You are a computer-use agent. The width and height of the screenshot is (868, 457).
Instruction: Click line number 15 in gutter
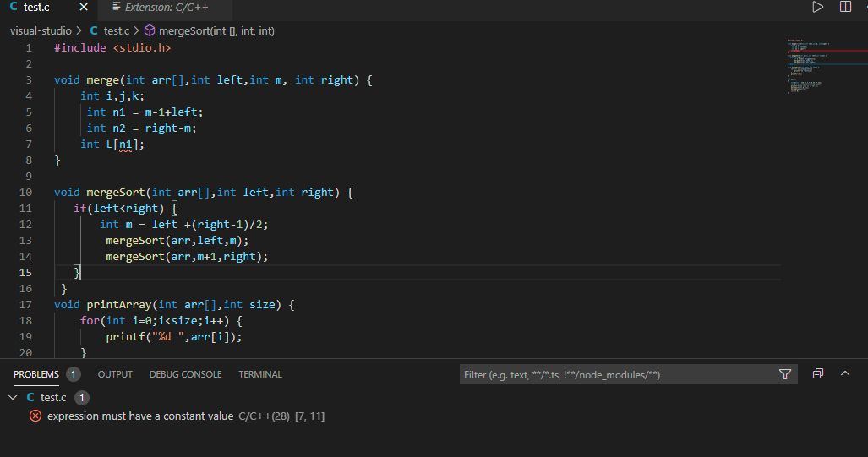[25, 272]
